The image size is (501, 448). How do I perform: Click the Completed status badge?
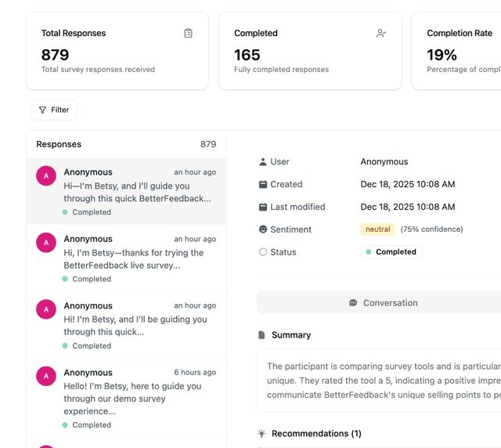(x=391, y=252)
